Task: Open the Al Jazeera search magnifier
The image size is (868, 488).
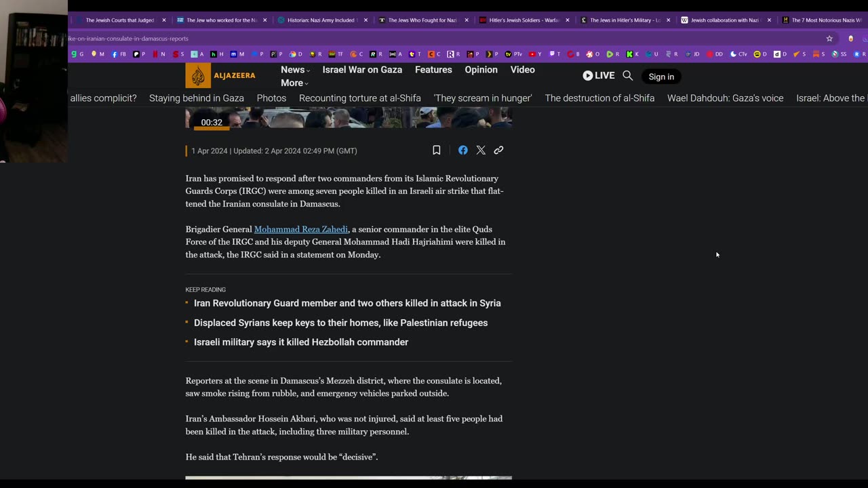Action: (x=627, y=76)
